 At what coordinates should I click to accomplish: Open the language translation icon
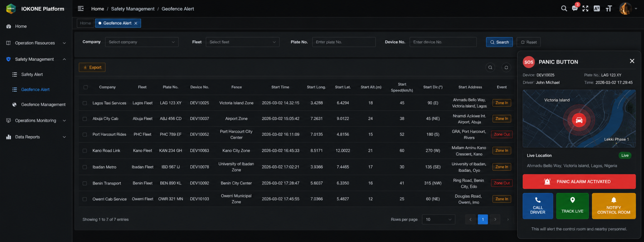point(597,9)
